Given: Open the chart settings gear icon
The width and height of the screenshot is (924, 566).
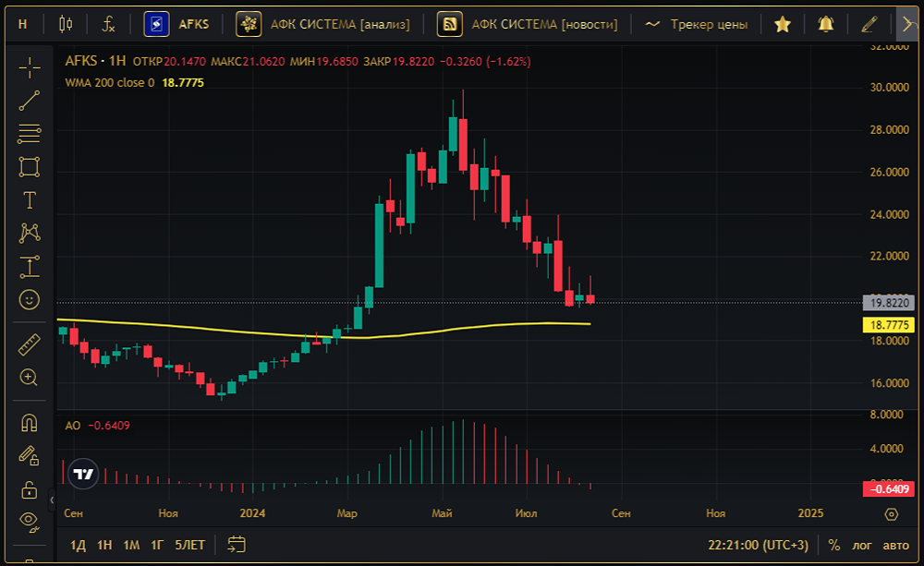Looking at the screenshot, I should 892,514.
